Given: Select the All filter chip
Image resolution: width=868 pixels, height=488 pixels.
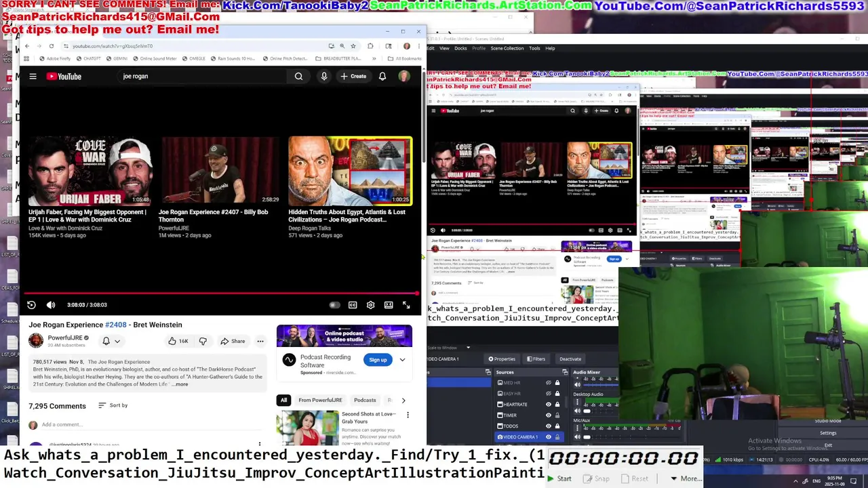Looking at the screenshot, I should (283, 400).
